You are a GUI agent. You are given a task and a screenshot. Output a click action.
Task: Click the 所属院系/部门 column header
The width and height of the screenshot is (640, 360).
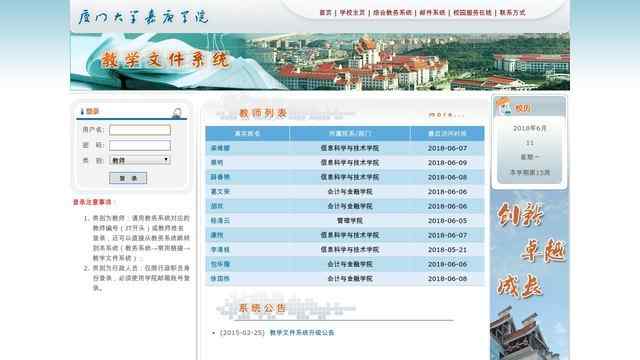tap(350, 133)
